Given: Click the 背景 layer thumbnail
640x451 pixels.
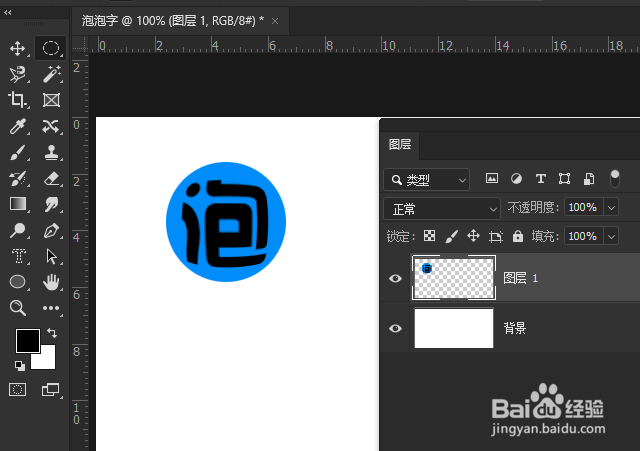Looking at the screenshot, I should click(x=454, y=328).
